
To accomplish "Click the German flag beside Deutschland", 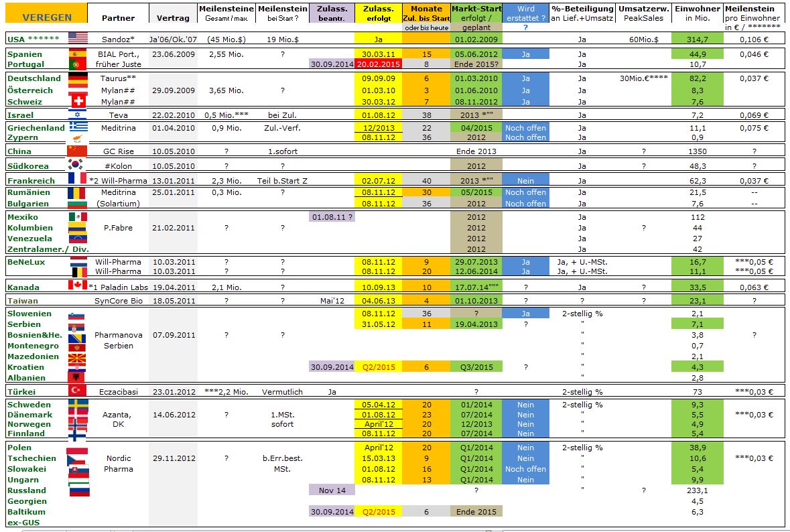I will (78, 80).
